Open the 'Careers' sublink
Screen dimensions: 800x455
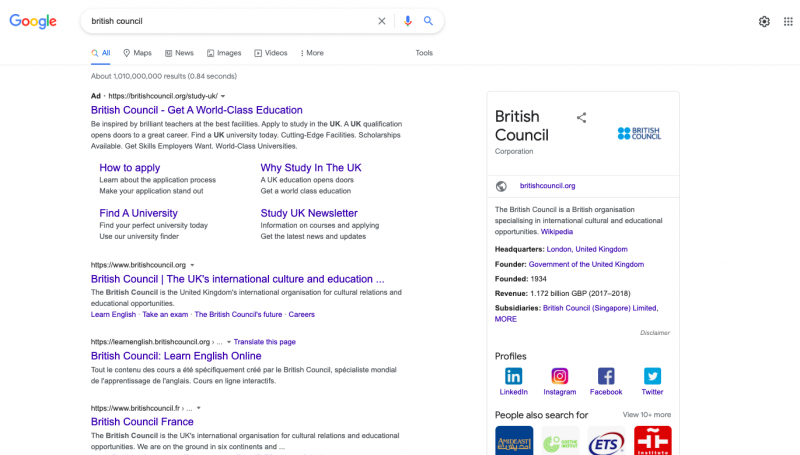tap(302, 315)
